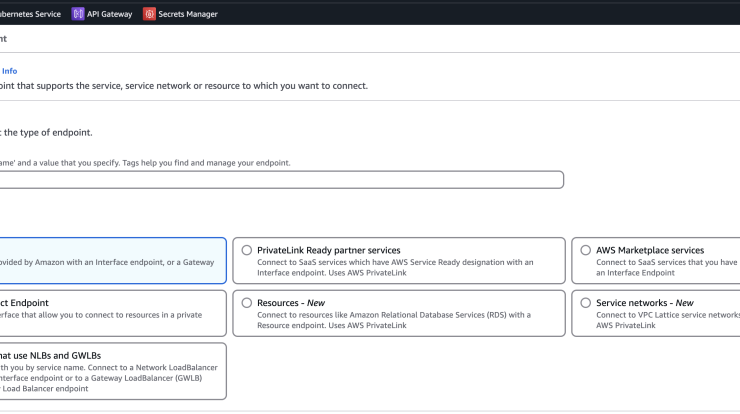Select Service networks - New radio button
Viewport: 740px width, 414px height.
click(586, 303)
